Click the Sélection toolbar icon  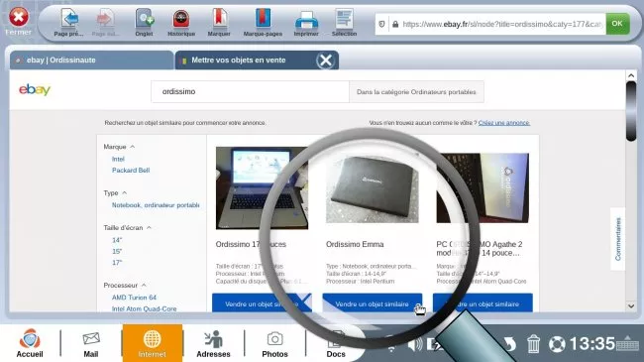point(344,19)
